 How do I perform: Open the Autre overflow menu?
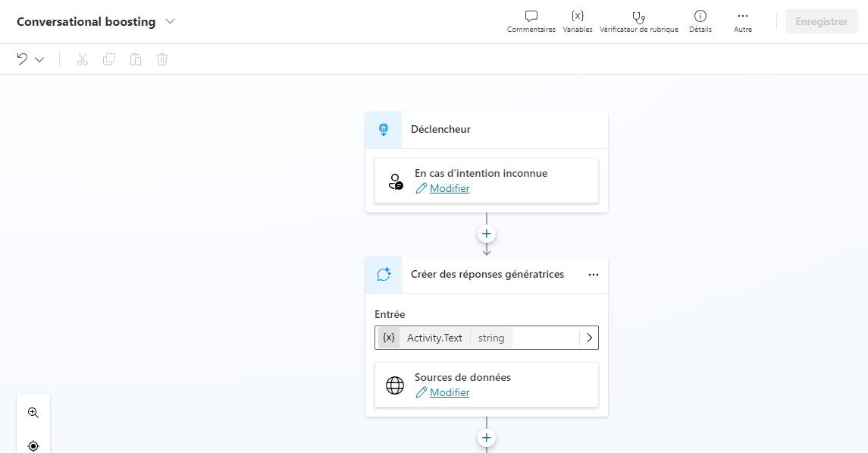click(x=742, y=21)
